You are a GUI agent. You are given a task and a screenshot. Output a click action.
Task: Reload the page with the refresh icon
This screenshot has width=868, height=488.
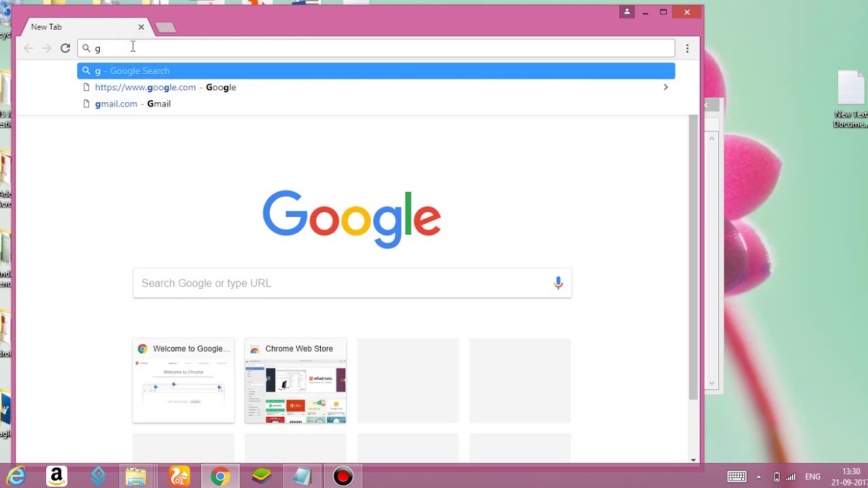[65, 48]
